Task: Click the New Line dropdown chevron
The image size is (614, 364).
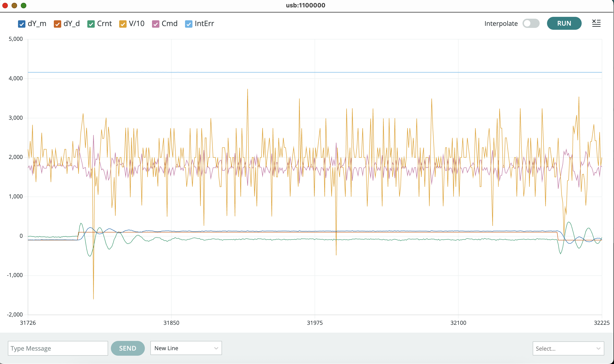Action: [216, 348]
